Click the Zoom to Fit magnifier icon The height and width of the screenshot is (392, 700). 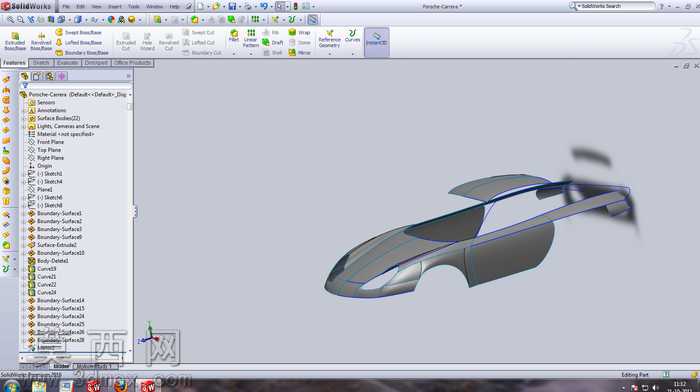(x=10, y=20)
